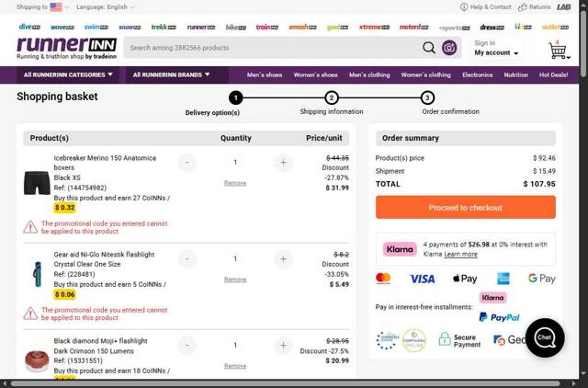Decrease quantity of Gear aid Nitestik flashlight
Viewport: 588px width, 388px height.
coord(187,258)
